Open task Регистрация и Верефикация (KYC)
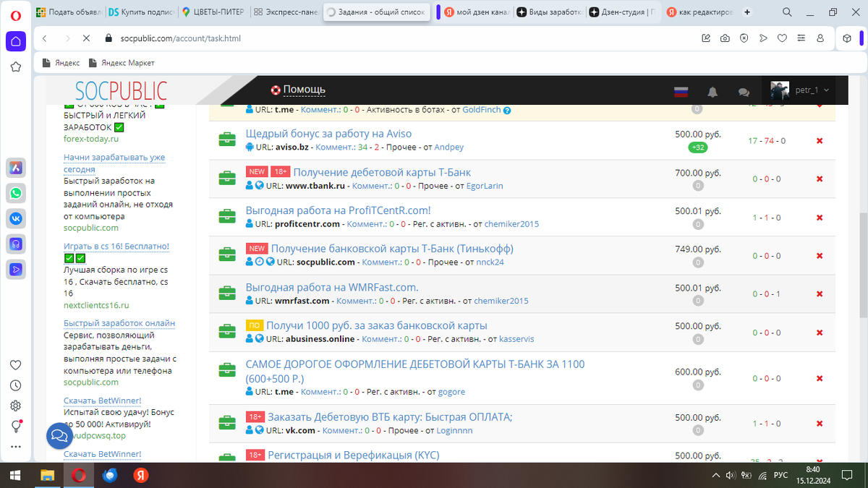This screenshot has width=868, height=488. 353,455
